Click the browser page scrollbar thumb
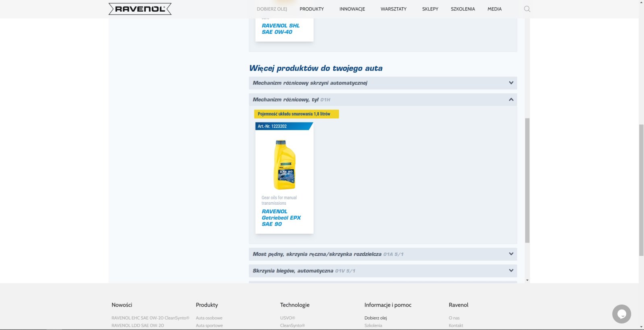Image resolution: width=644 pixels, height=330 pixels. [641, 190]
